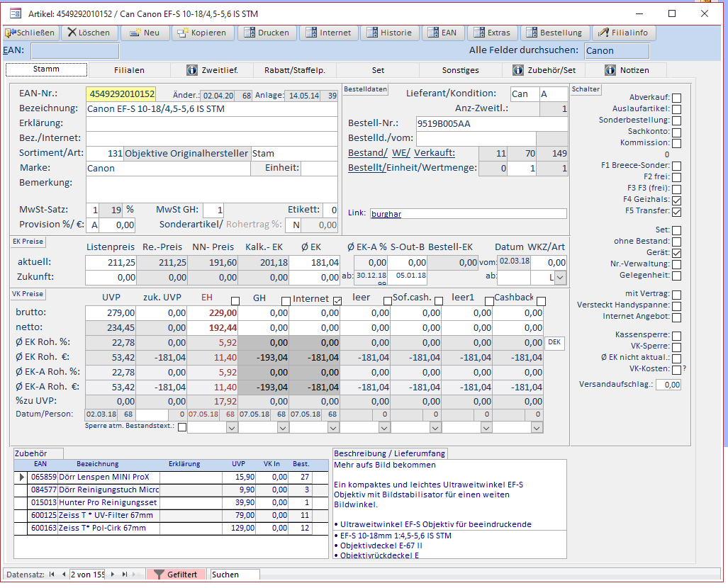The width and height of the screenshot is (728, 588).
Task: Click the Drucken form icon
Action: coord(250,33)
